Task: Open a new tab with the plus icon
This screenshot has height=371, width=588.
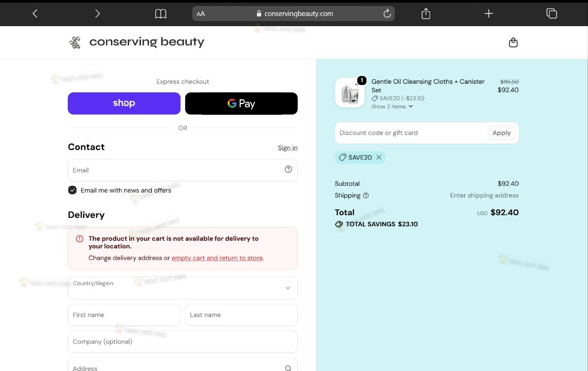Action: pos(489,13)
